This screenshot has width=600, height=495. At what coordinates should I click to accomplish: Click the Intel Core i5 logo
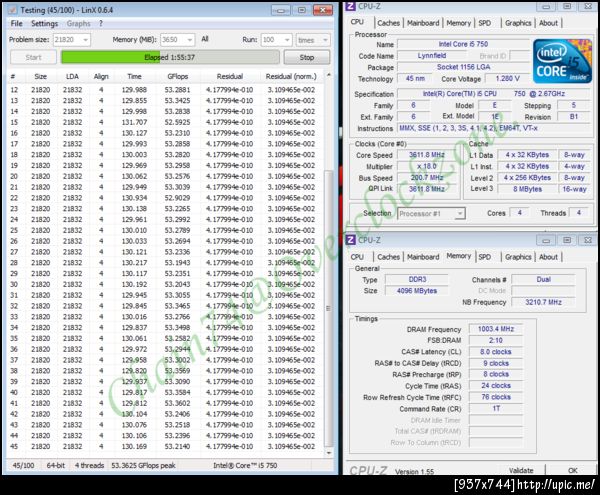click(562, 61)
